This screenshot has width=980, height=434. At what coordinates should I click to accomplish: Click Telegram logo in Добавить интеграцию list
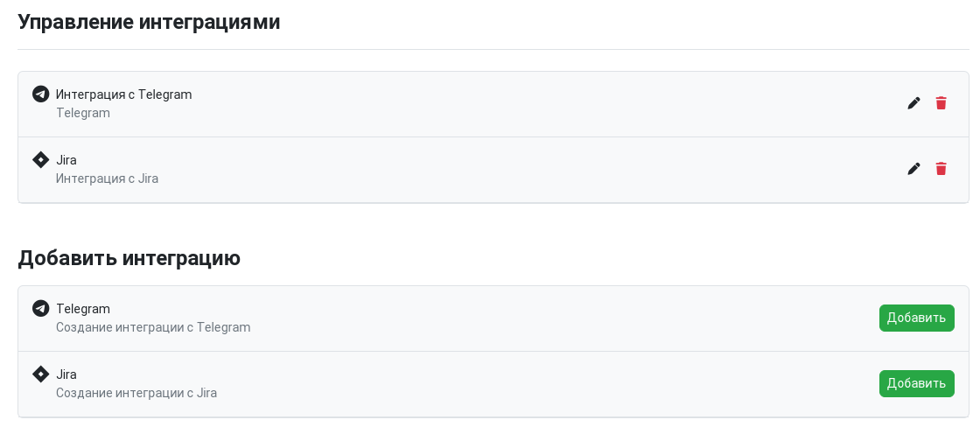40,309
